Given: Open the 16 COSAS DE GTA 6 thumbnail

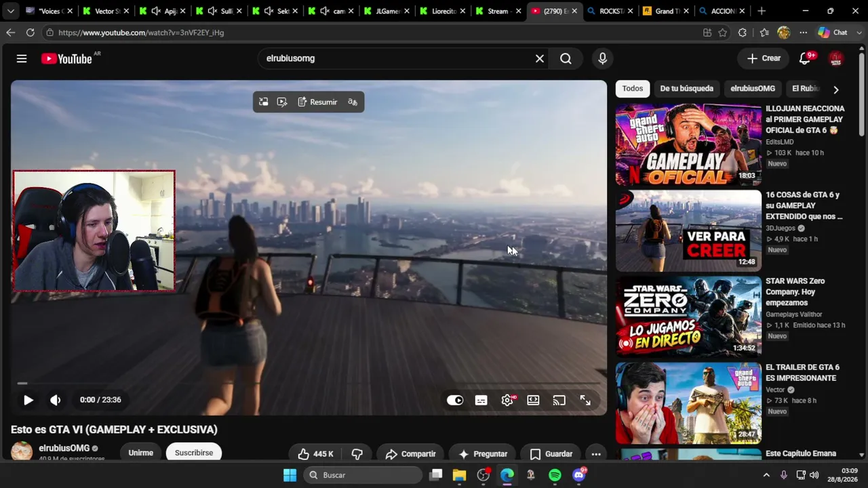Looking at the screenshot, I should [688, 230].
